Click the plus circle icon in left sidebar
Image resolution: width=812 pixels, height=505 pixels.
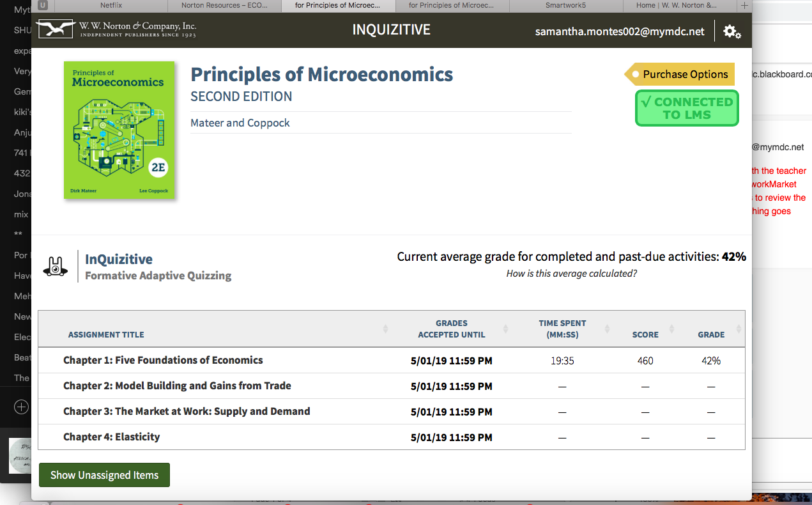(x=21, y=407)
